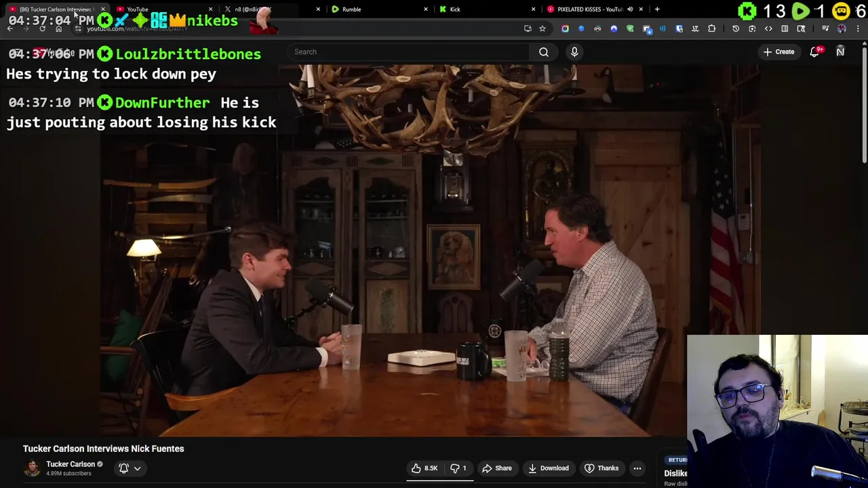The image size is (868, 488).
Task: Click the DownFurther chat username
Action: click(x=162, y=103)
